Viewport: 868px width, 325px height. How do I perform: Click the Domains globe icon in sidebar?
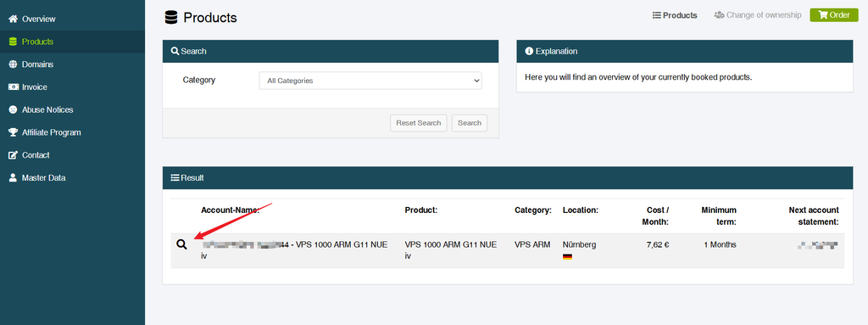pyautogui.click(x=14, y=64)
